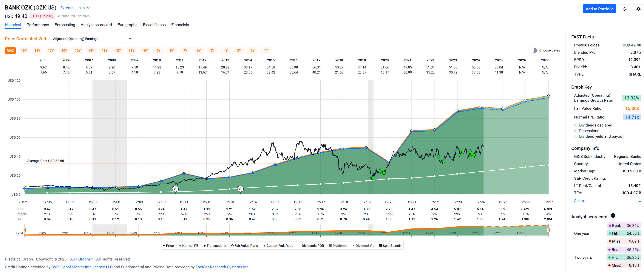Click the Market Cap value USD 5.60 B
Image resolution: width=644 pixels, height=273 pixels.
pyautogui.click(x=631, y=171)
